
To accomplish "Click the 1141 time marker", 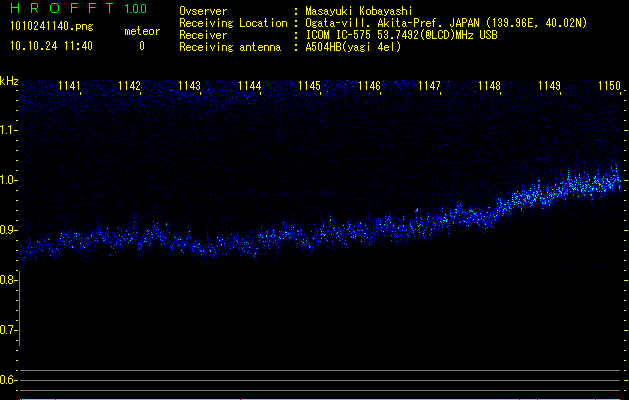I will tap(70, 87).
